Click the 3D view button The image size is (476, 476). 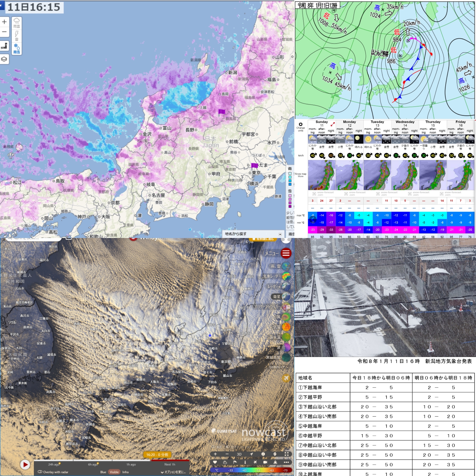pyautogui.click(x=239, y=454)
